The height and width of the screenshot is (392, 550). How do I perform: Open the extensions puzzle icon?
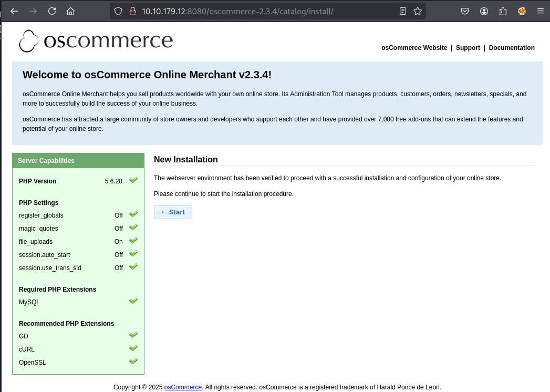pos(503,11)
